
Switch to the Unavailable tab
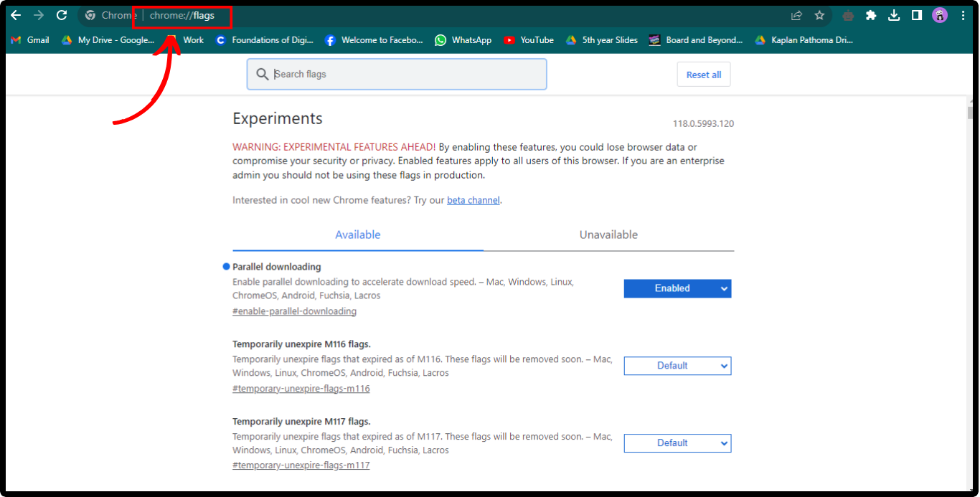click(x=608, y=235)
